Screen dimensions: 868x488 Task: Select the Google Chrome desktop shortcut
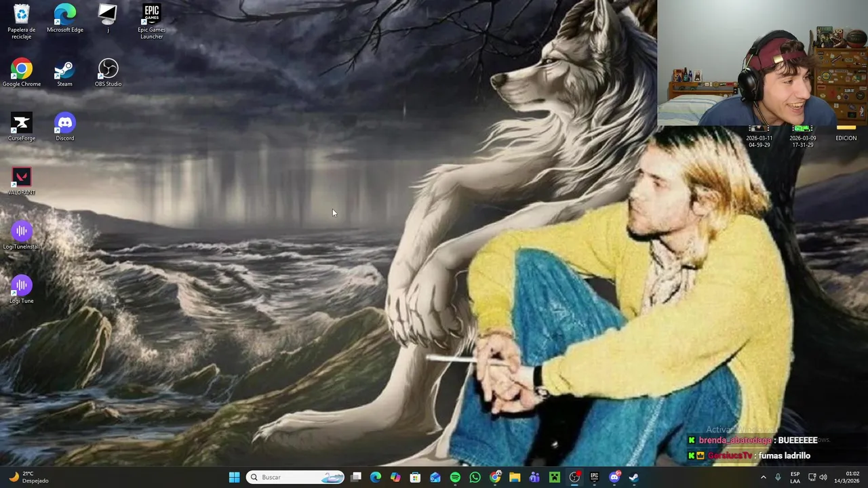click(x=22, y=73)
